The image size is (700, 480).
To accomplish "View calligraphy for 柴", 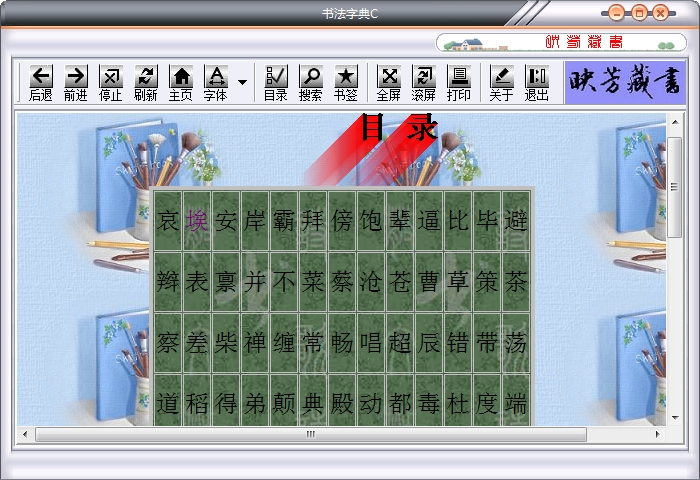I will pos(226,343).
